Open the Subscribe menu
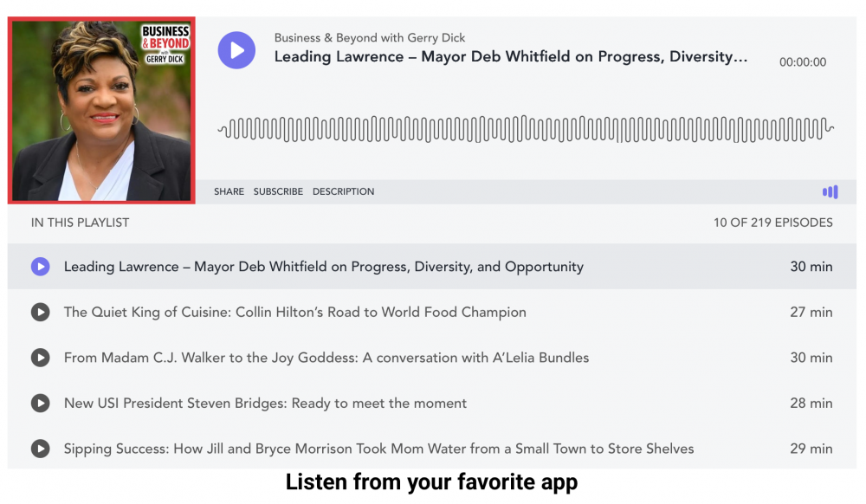The width and height of the screenshot is (866, 504). pos(278,191)
